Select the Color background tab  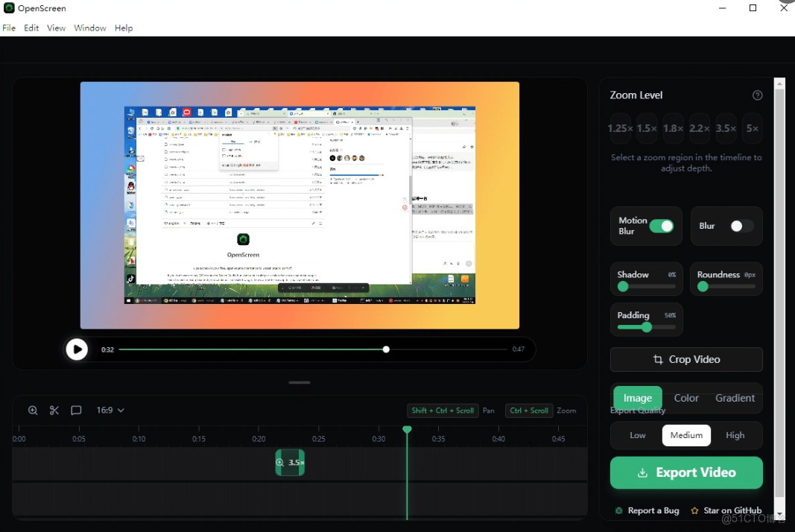coord(685,398)
